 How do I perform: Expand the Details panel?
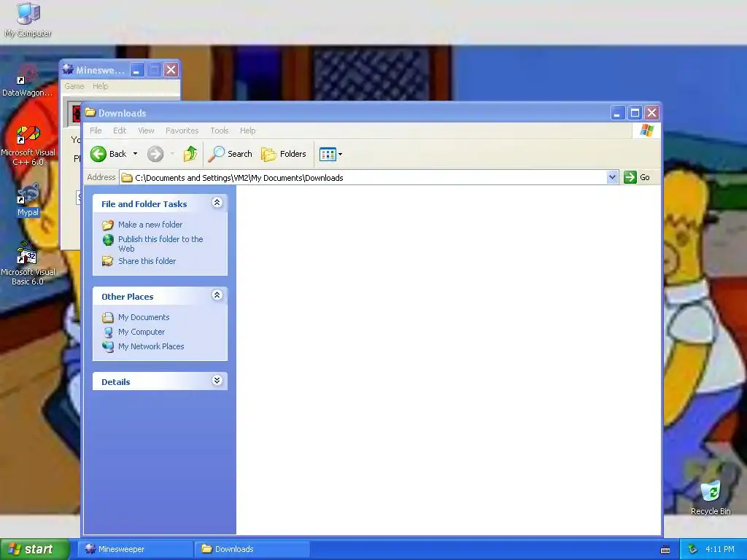217,381
